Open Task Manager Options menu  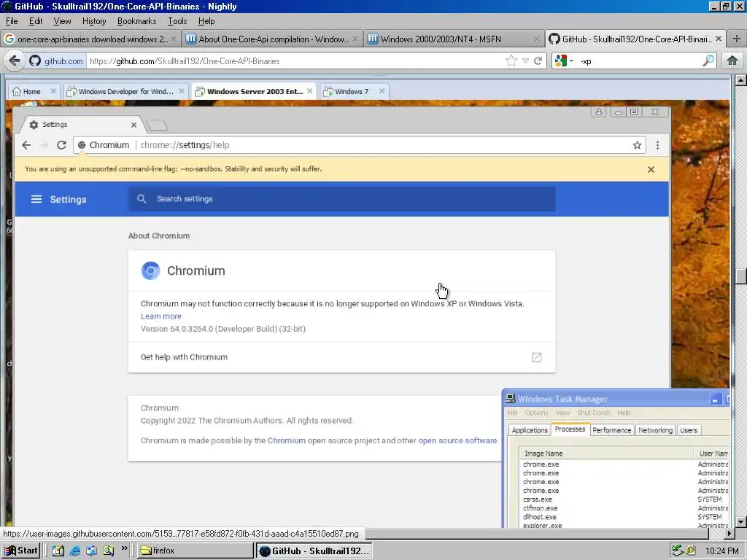[536, 413]
